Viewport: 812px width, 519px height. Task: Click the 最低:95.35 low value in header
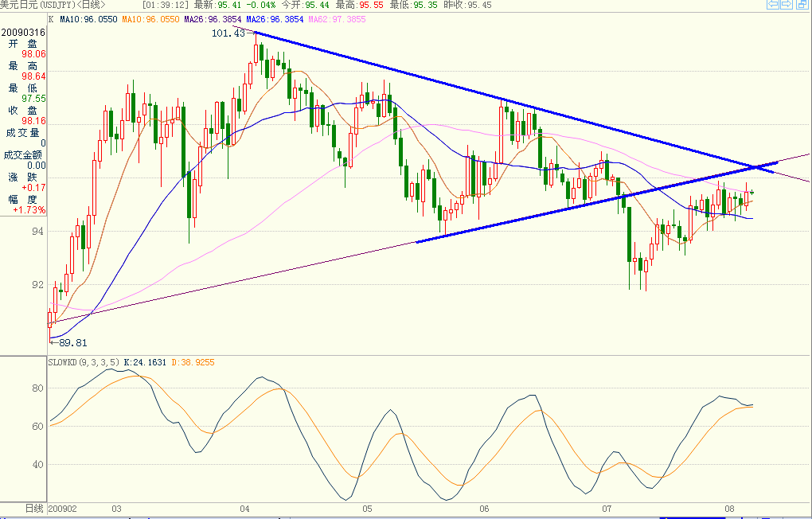[x=413, y=5]
